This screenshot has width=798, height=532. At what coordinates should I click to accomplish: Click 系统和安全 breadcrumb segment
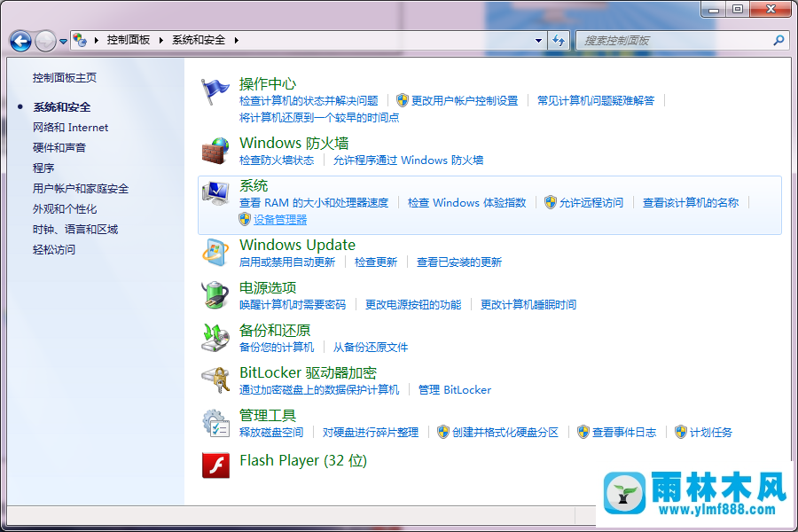199,40
